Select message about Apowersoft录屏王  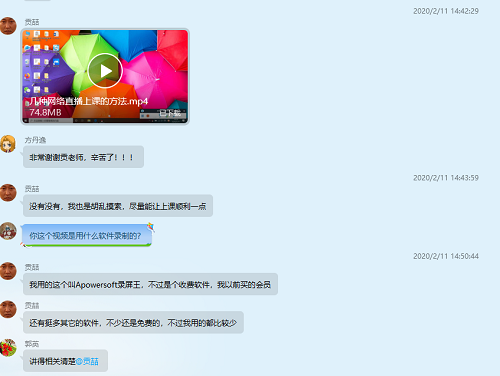[150, 284]
